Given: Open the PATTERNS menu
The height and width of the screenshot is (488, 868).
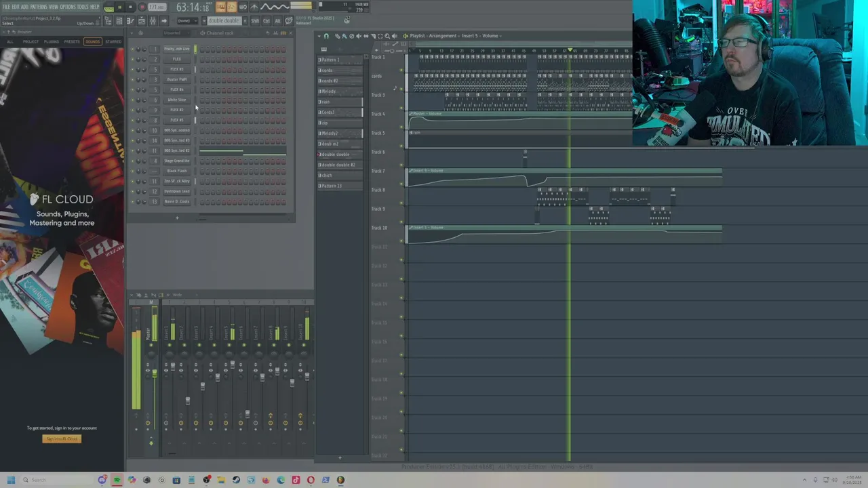Looking at the screenshot, I should click(x=39, y=7).
